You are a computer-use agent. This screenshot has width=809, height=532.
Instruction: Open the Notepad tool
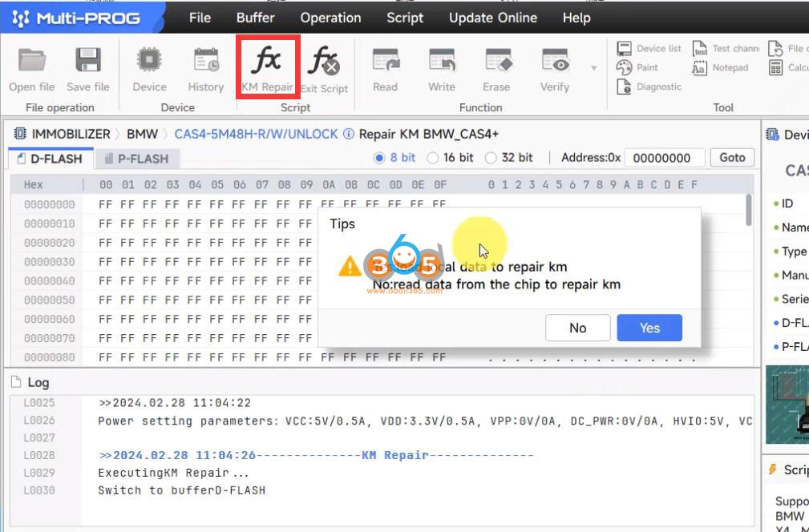point(720,67)
